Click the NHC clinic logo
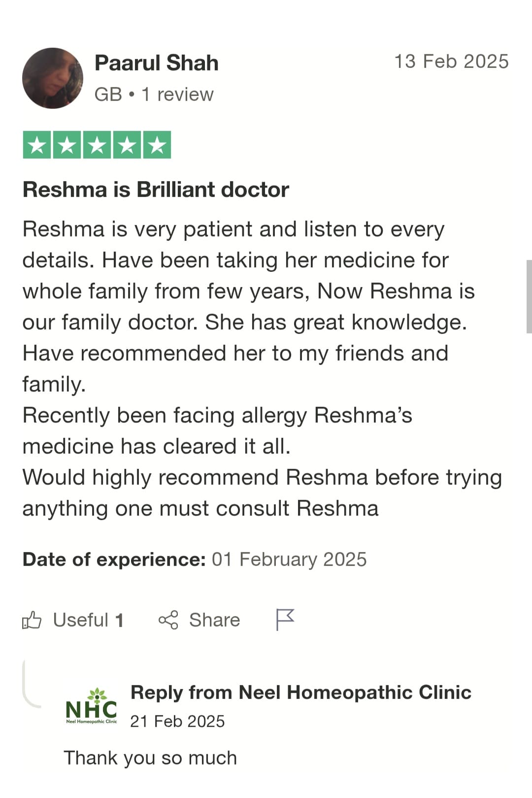Viewport: 532px width, 798px height. pos(92,706)
